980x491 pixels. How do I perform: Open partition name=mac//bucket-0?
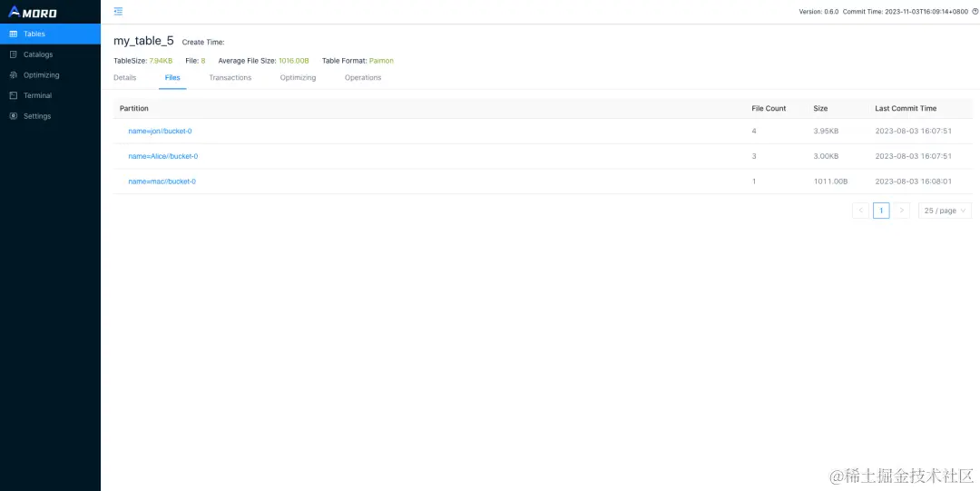point(162,182)
